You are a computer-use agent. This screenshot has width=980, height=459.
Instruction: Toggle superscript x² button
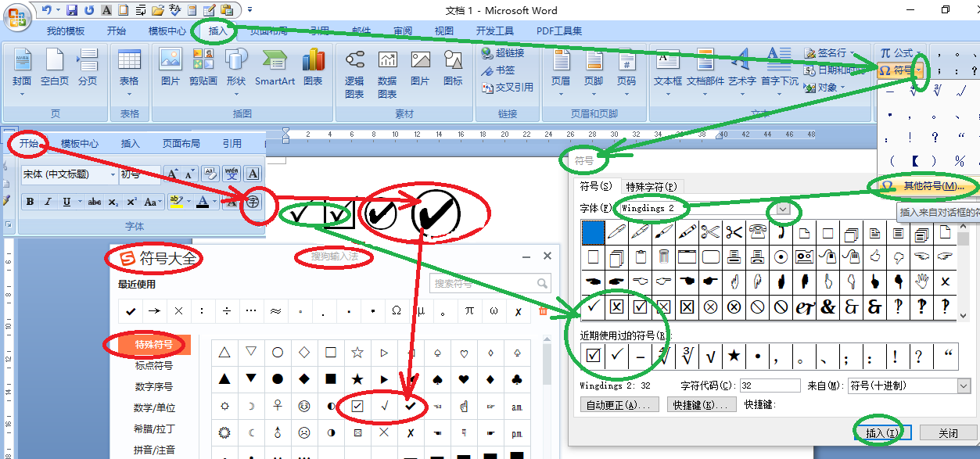(132, 202)
